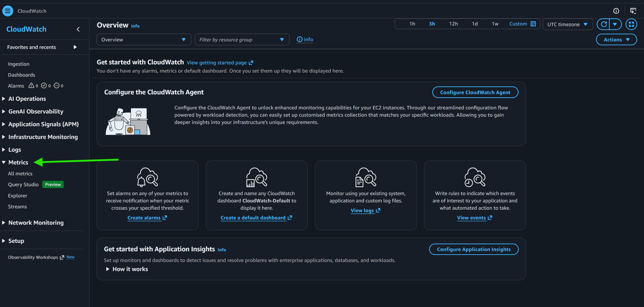Open All metrics in the sidebar
The height and width of the screenshot is (307, 644).
click(x=20, y=174)
